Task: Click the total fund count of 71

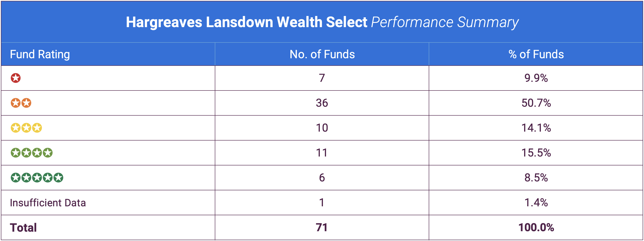Action: (322, 227)
